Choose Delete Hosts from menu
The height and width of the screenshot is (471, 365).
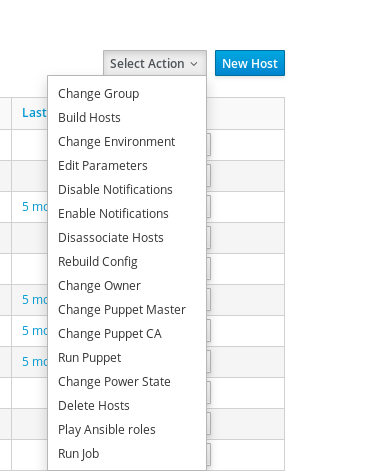click(127, 406)
